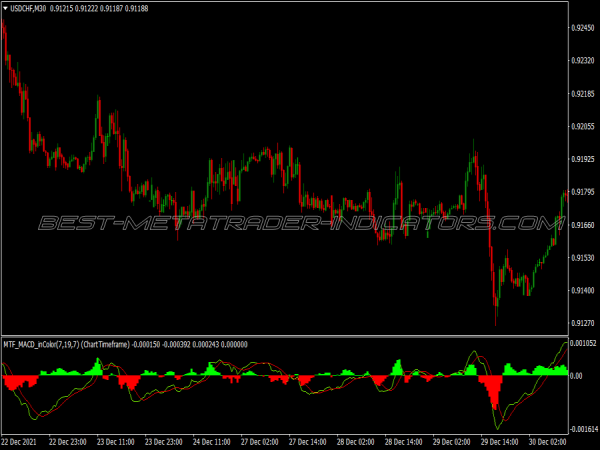Viewport: 600px width, 450px height.
Task: Click the 0.00 MACD zero level label
Action: [x=576, y=376]
